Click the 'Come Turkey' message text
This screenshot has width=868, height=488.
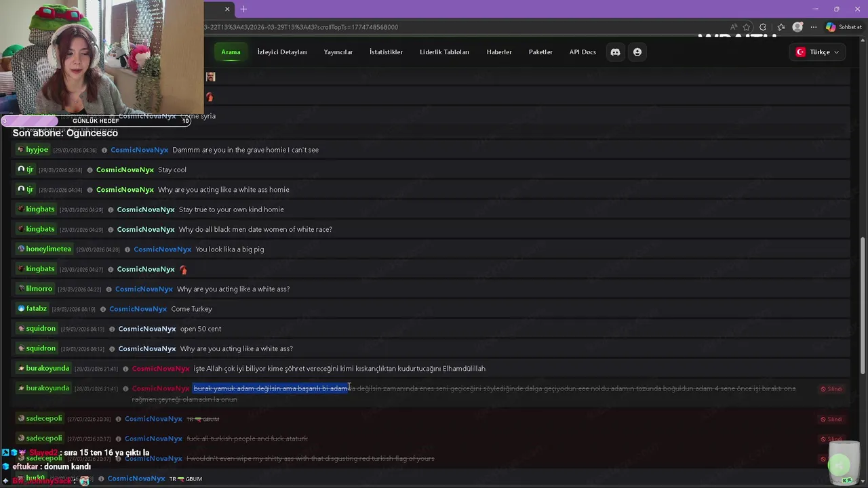pos(192,309)
